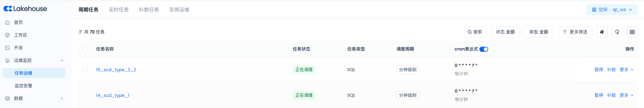Viewport: 644px width, 108px height.
Task: Expand the 数据 sidebar section
Action: coord(62,98)
